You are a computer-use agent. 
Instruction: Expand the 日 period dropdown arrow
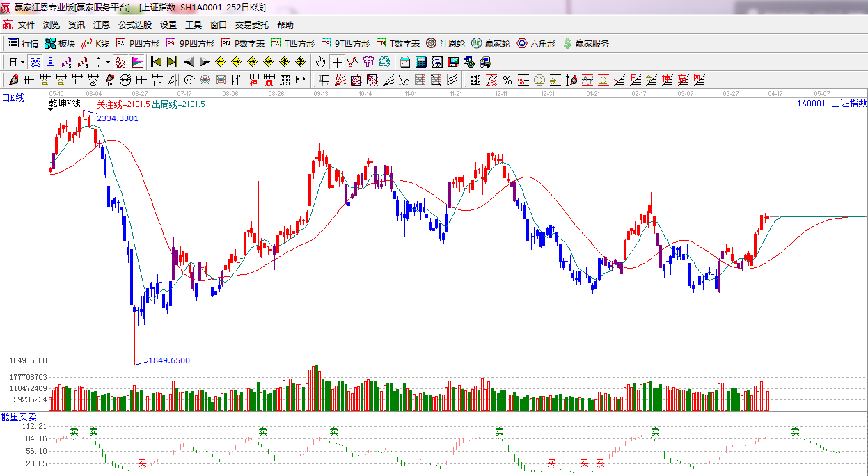(x=23, y=62)
